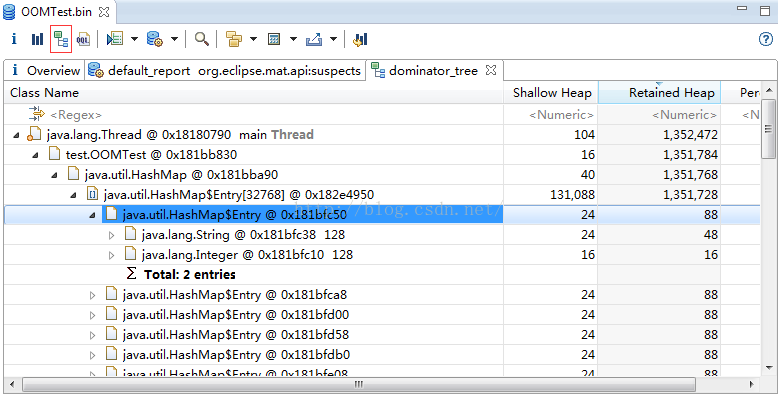Click the vertical scrollbar thumb
The image size is (778, 397).
coord(769,128)
